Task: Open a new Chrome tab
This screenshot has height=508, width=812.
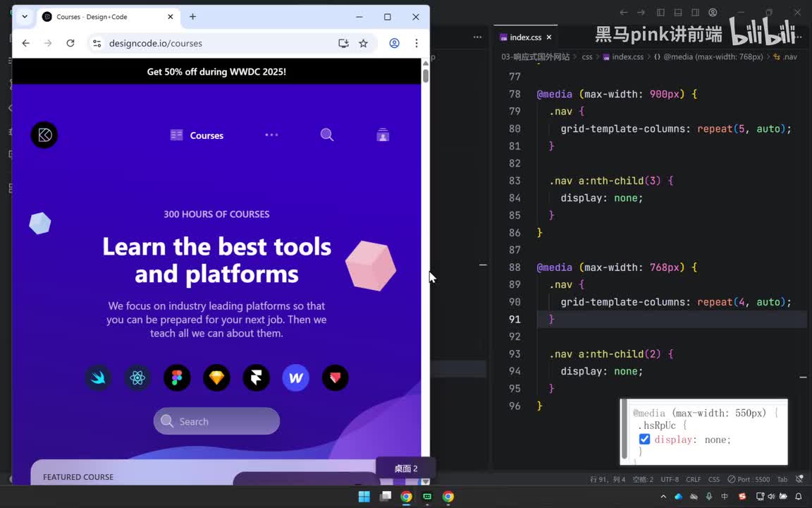Action: tap(192, 17)
